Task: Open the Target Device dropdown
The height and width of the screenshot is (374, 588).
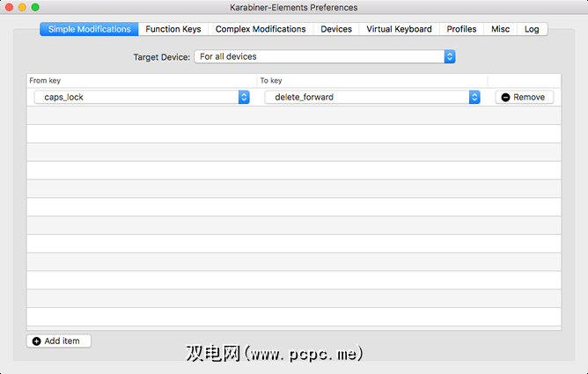Action: 325,56
